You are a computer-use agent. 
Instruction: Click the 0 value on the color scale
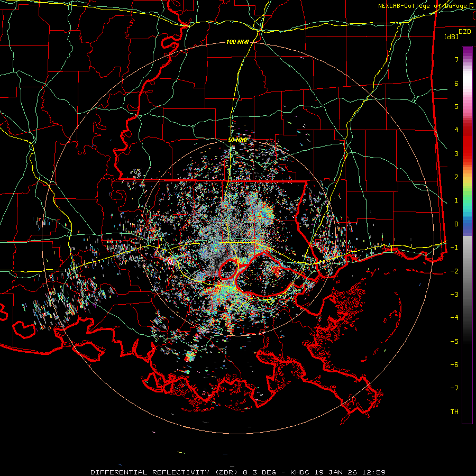coord(456,224)
